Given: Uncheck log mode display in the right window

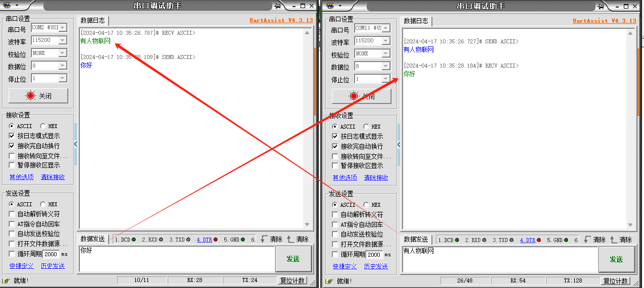Looking at the screenshot, I should click(x=335, y=137).
